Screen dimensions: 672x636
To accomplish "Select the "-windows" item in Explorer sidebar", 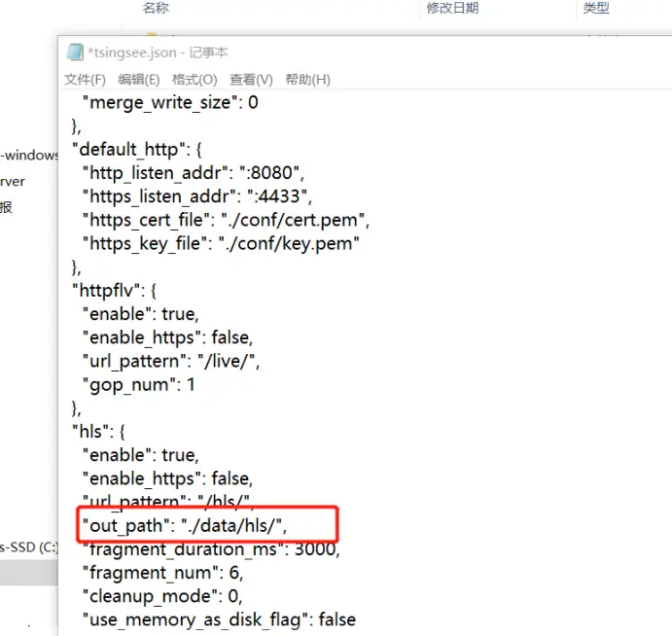I will tap(29, 156).
